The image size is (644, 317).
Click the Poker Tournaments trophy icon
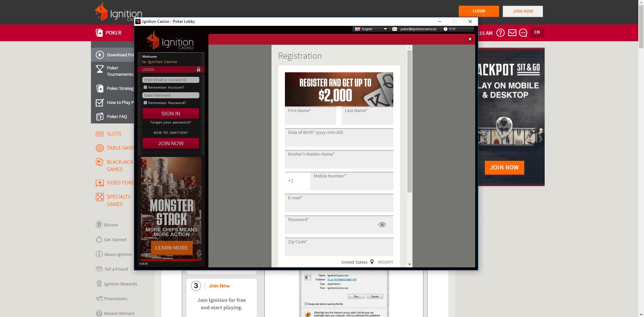point(100,69)
